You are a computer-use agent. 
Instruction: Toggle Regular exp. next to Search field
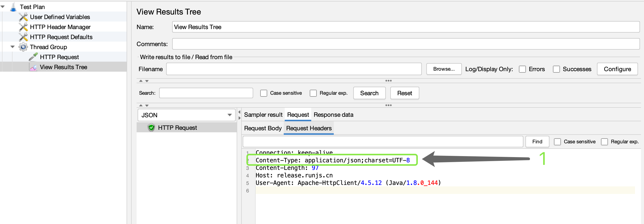(313, 93)
